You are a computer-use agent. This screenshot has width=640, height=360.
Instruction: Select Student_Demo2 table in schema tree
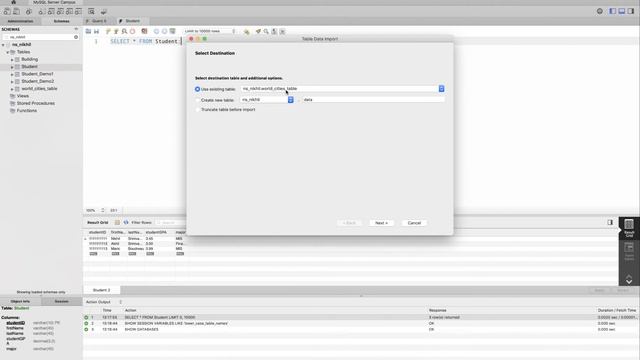pos(37,81)
